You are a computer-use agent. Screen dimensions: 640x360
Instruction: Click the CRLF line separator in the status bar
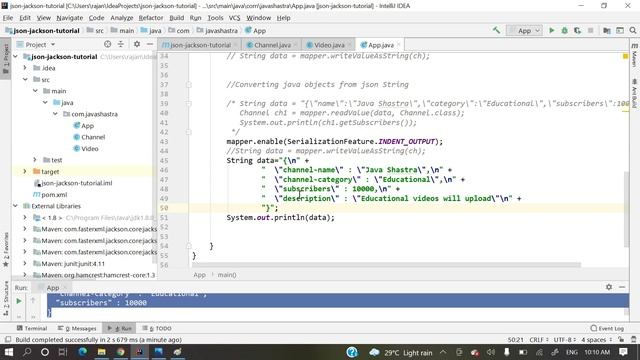[x=538, y=340]
